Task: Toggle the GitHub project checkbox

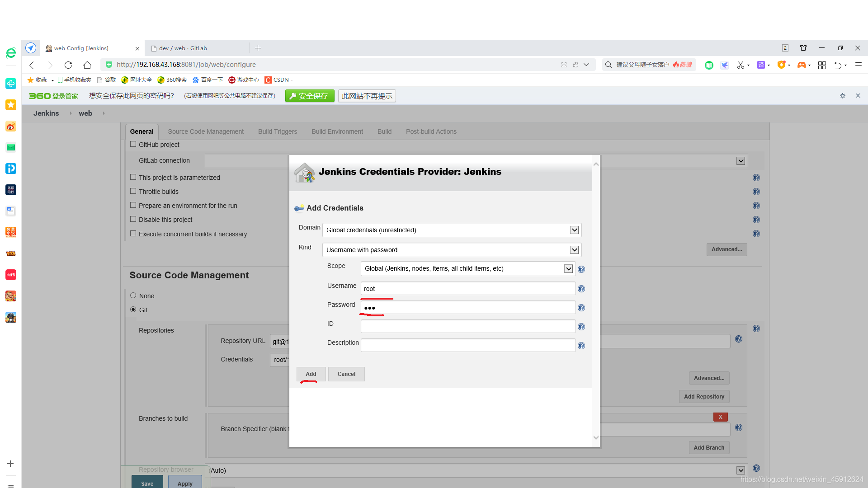Action: (x=133, y=144)
